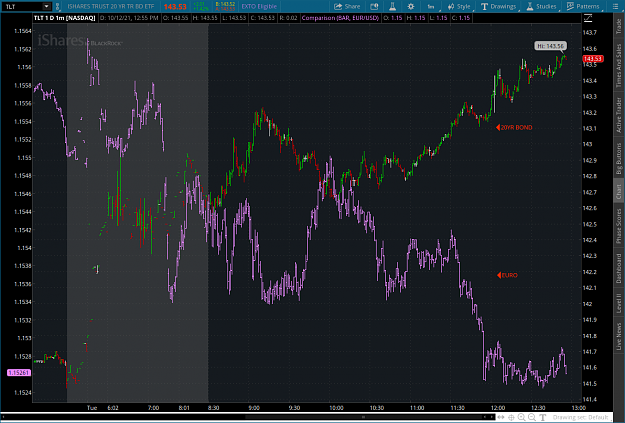
Task: Open the Times And Sales sidebar tab
Action: coord(619,65)
